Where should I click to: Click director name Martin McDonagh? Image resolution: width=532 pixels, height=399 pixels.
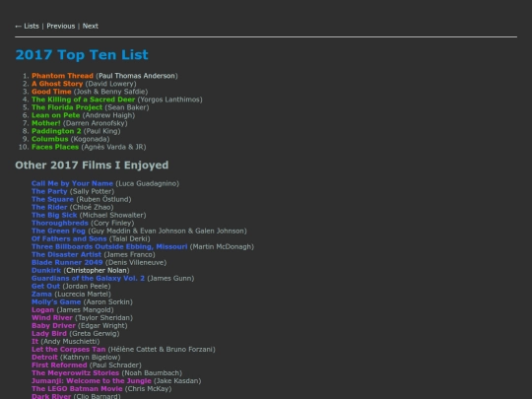coord(222,246)
